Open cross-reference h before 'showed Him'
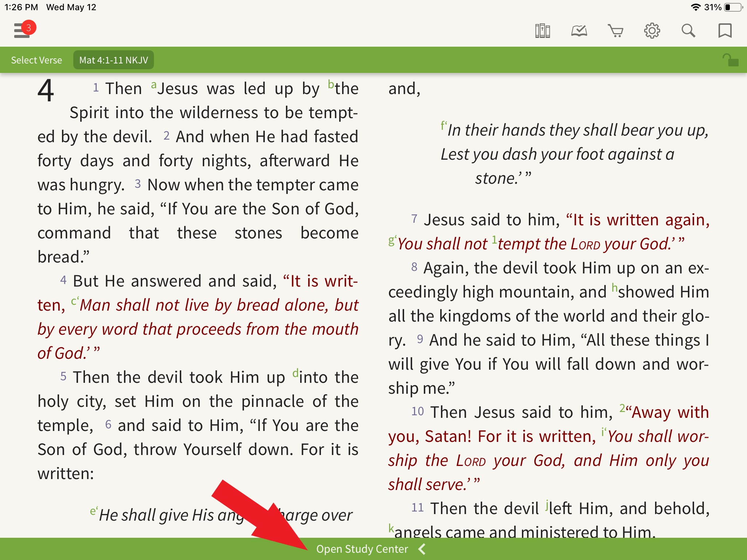Viewport: 747px width, 560px height. coord(615,288)
